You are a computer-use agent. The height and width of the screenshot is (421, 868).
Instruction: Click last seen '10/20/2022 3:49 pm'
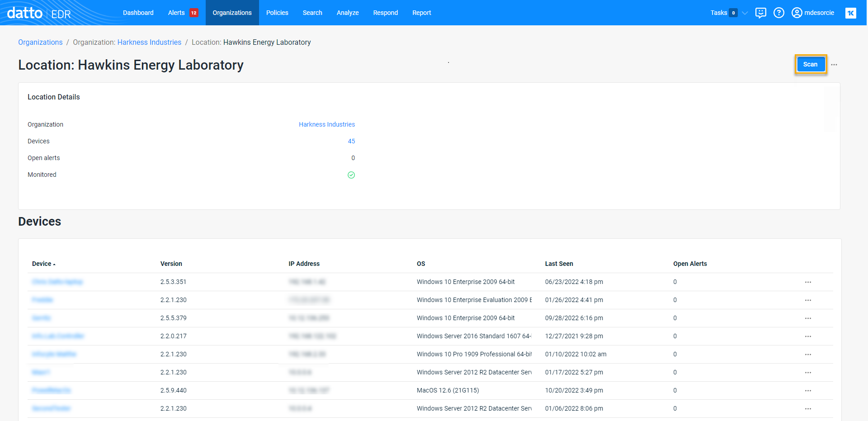[x=574, y=390]
